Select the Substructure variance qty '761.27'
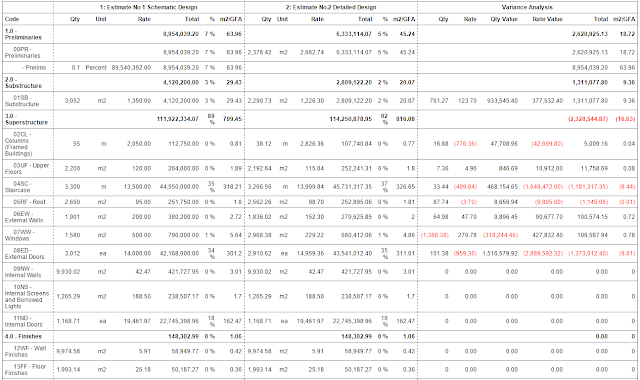Screen dimensions: 640x380 [x=439, y=101]
